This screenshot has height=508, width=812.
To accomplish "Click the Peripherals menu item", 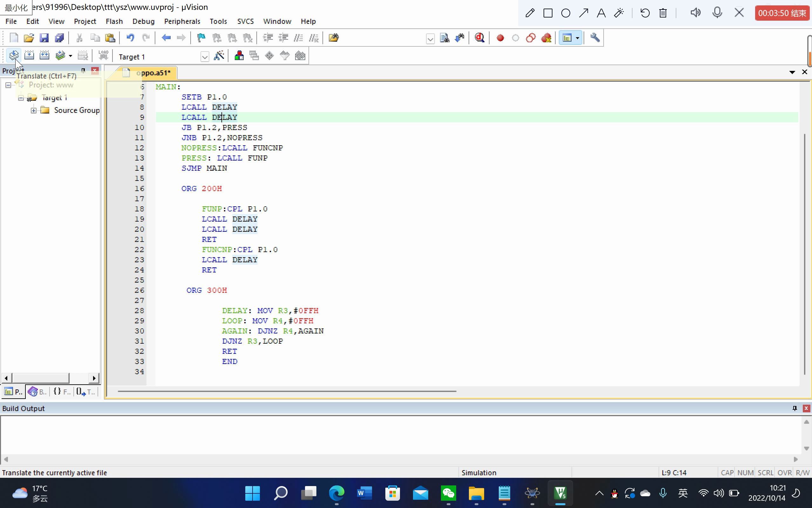I will [x=182, y=21].
